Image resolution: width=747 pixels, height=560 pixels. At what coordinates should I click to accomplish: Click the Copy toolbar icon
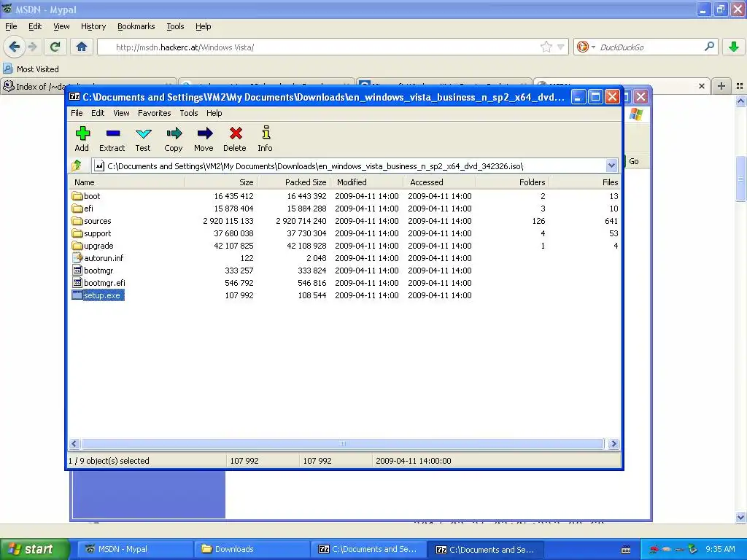pos(174,133)
